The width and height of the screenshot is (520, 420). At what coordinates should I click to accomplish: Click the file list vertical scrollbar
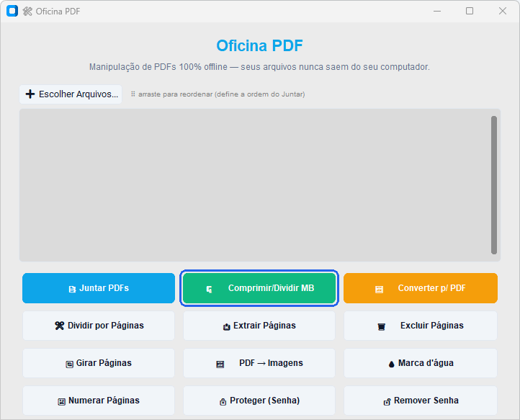click(494, 185)
